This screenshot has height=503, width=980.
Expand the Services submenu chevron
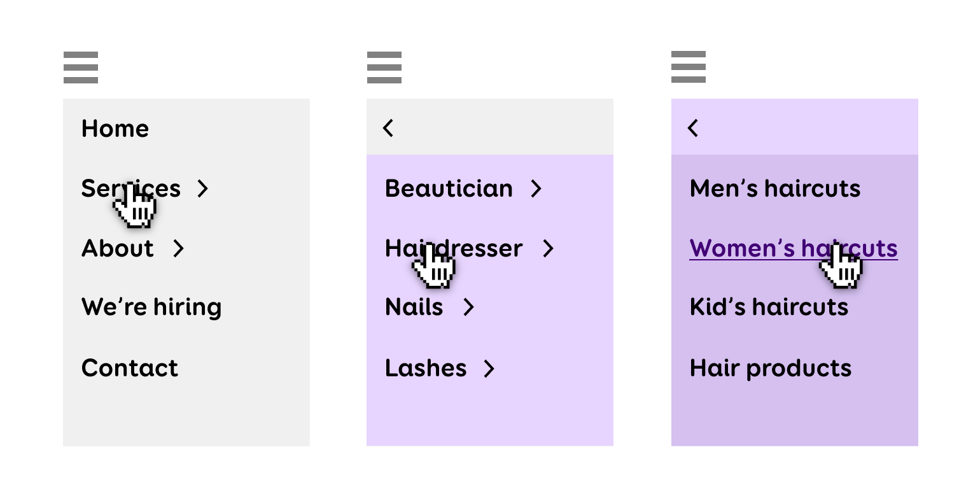tap(202, 188)
